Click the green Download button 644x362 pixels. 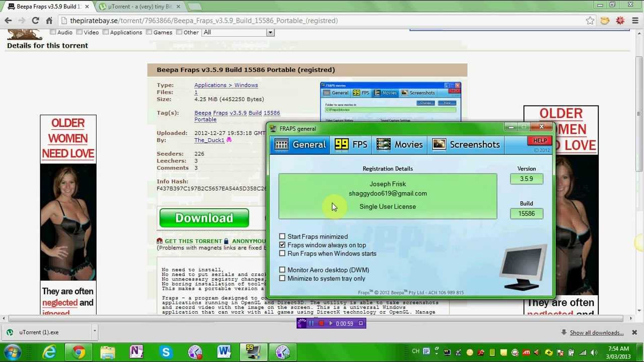pos(204,218)
